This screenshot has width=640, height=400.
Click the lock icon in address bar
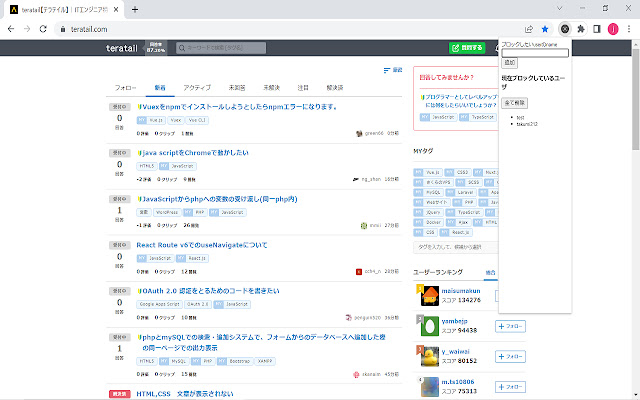63,29
